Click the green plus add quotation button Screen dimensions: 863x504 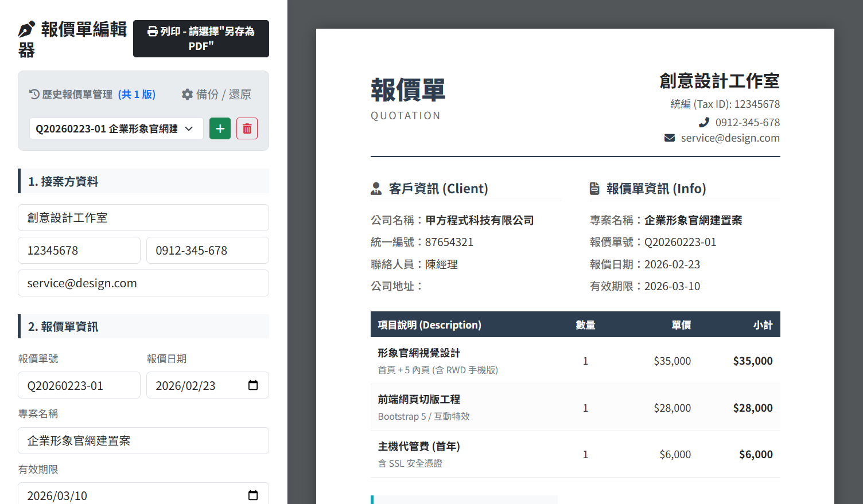tap(220, 128)
